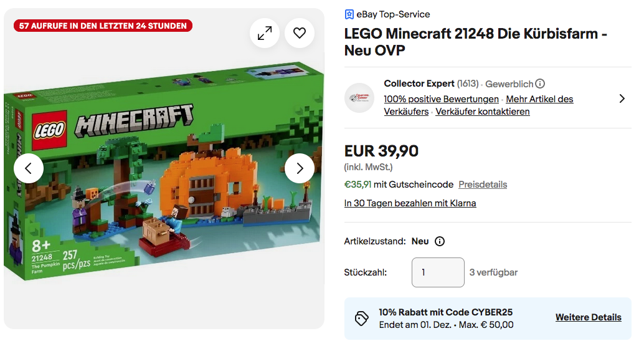Open info icon next to Gewerblich

click(x=540, y=84)
